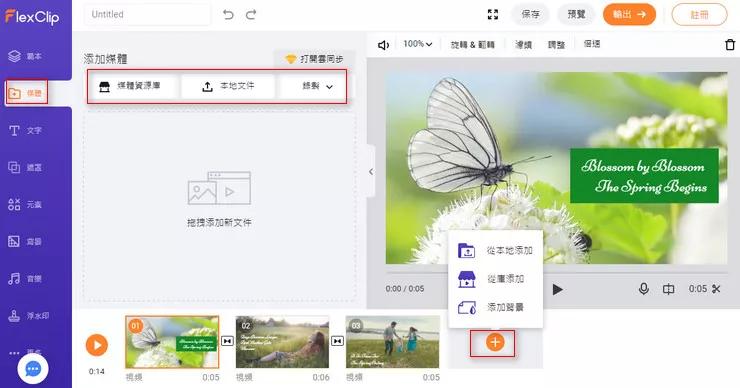This screenshot has height=388, width=740.
Task: Open the stock media library 媒體資源庫
Action: pos(132,86)
